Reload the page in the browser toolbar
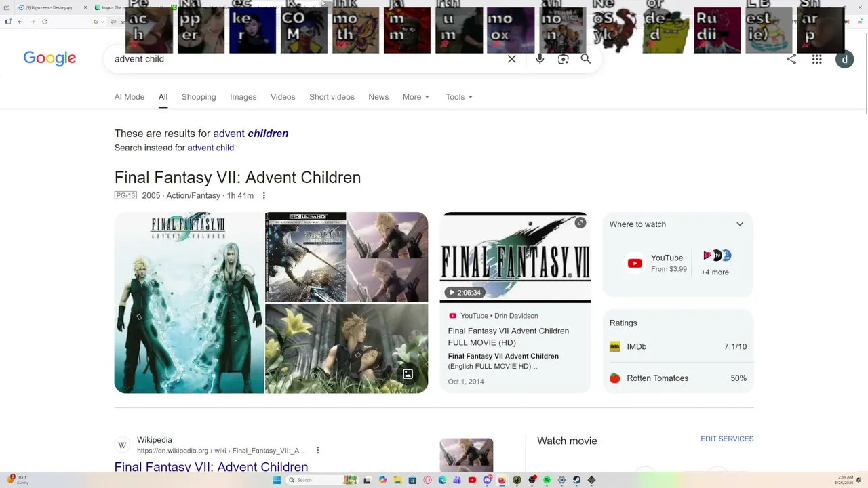Screen dimensions: 868x488 (x=45, y=22)
